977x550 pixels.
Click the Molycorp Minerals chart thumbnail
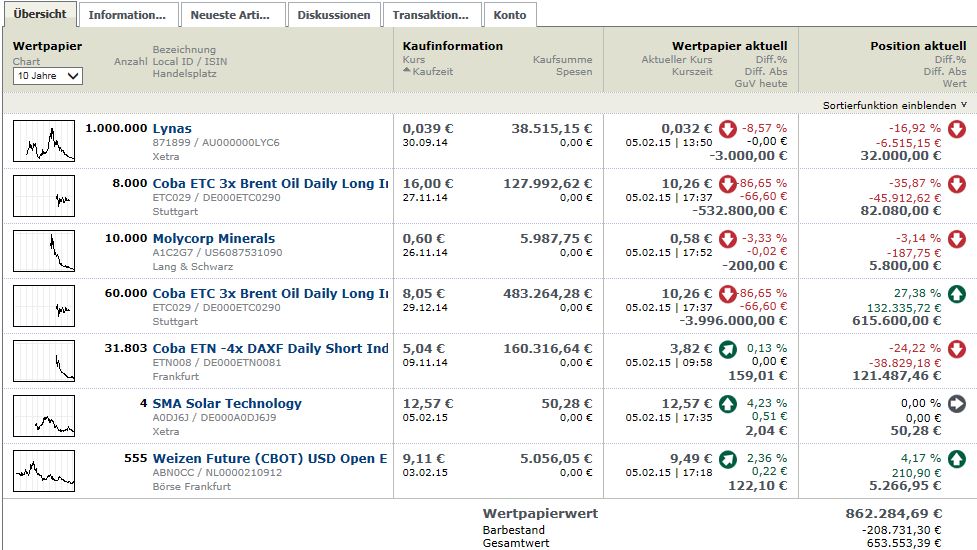pyautogui.click(x=44, y=250)
